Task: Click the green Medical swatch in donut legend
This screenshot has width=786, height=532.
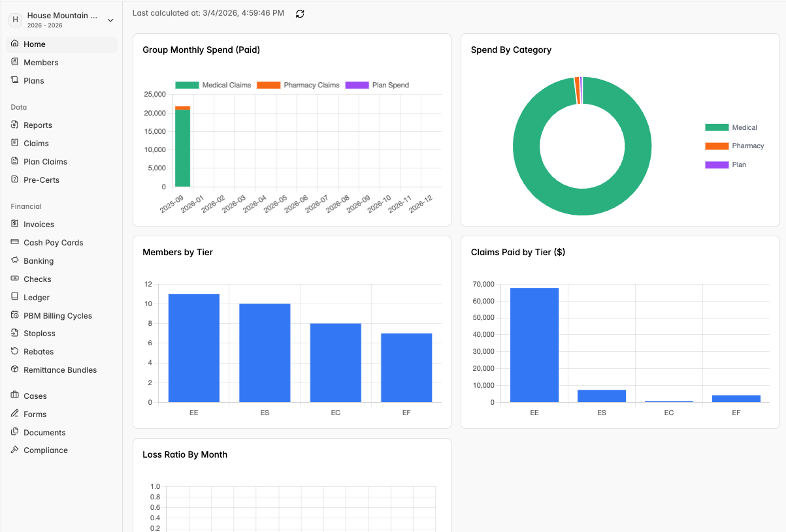Action: pos(717,127)
